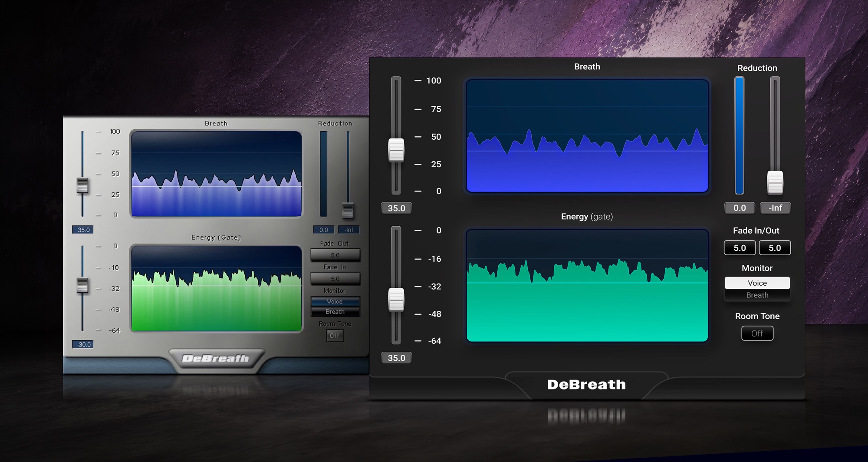Click the -Inf reduction value in silver DeBreath
868x462 pixels.
tap(349, 230)
